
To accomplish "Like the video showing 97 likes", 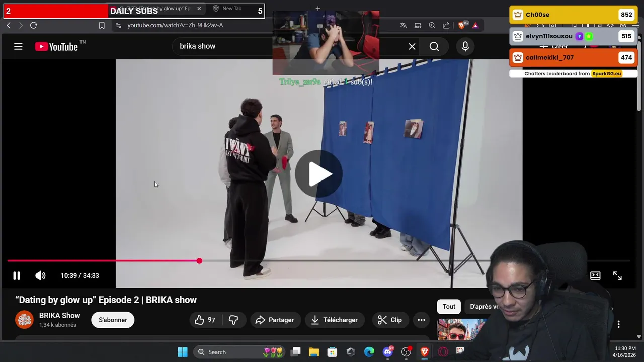I will point(205,320).
